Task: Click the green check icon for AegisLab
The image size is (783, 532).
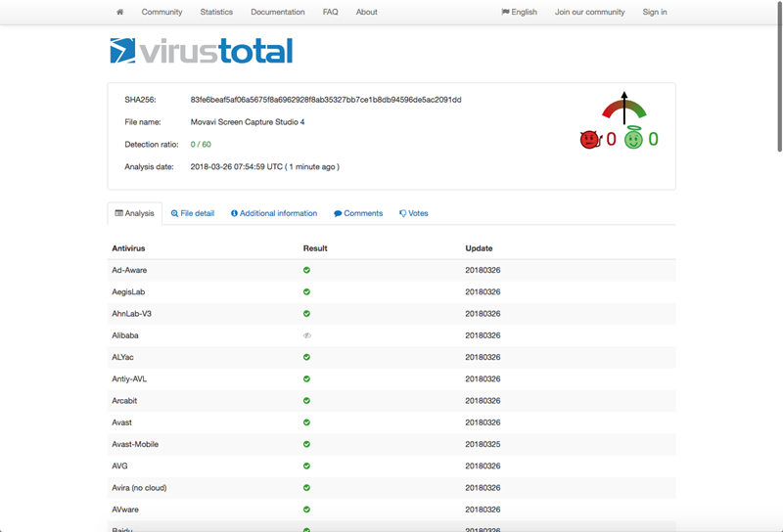Action: point(306,292)
